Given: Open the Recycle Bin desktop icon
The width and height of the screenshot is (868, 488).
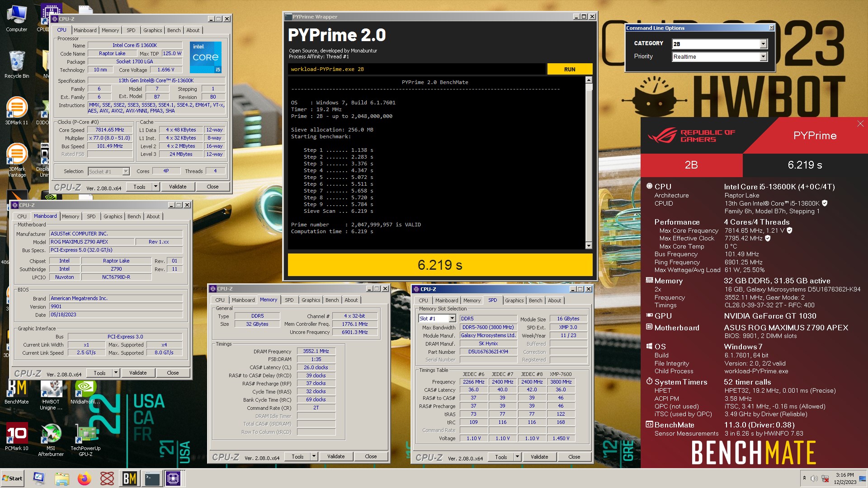Looking at the screenshot, I should [17, 64].
